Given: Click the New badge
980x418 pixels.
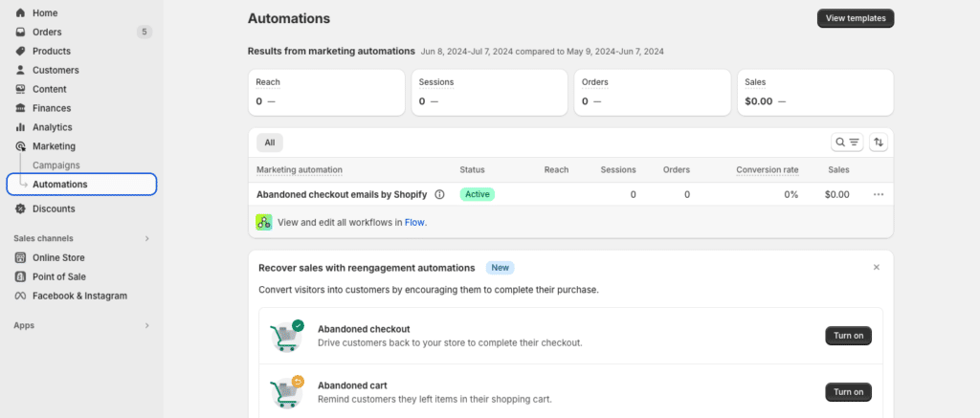Looking at the screenshot, I should [x=500, y=268].
